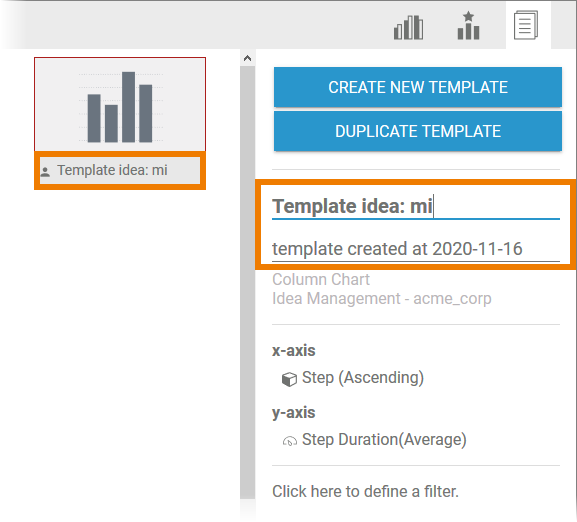
Task: Click the vertical scrollbar track
Action: [x=248, y=282]
